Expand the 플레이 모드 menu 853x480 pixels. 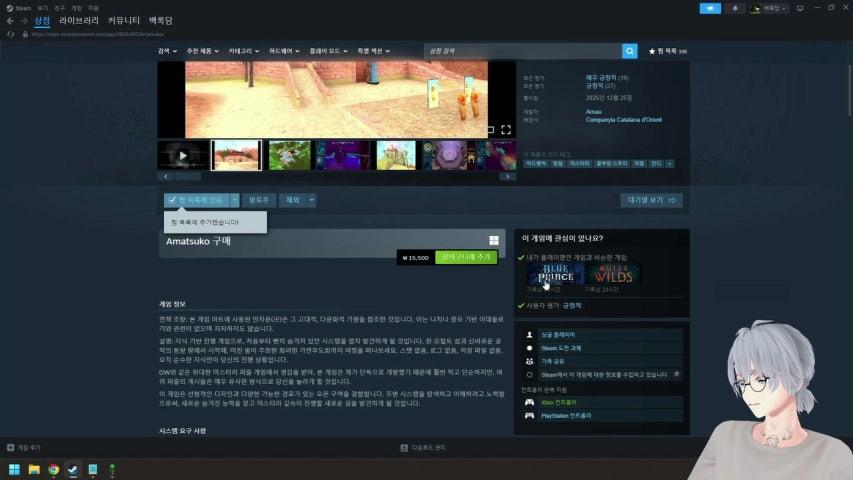click(x=328, y=51)
